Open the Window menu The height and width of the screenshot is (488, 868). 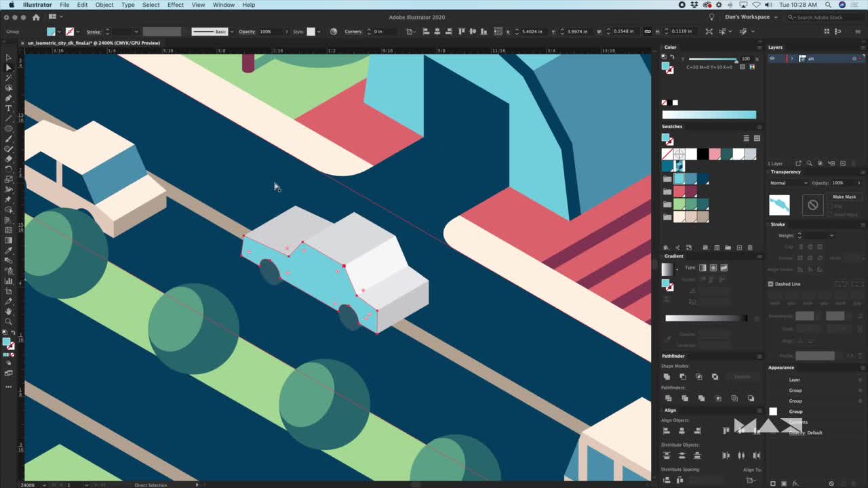point(224,5)
